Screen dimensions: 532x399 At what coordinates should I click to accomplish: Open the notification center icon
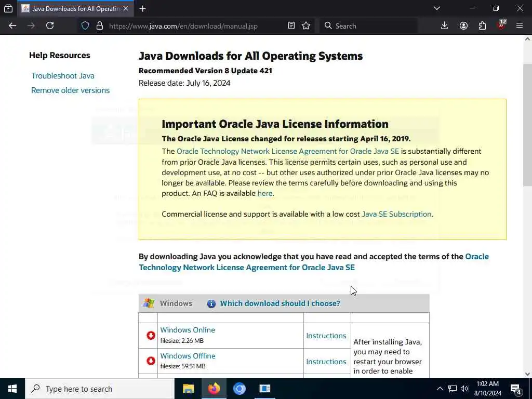click(x=515, y=389)
